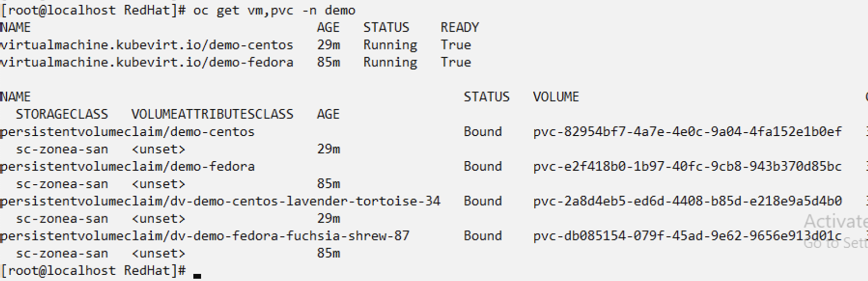Click the dv-demo-fedora-fuchsia-shrew-87 claim

tap(205, 235)
